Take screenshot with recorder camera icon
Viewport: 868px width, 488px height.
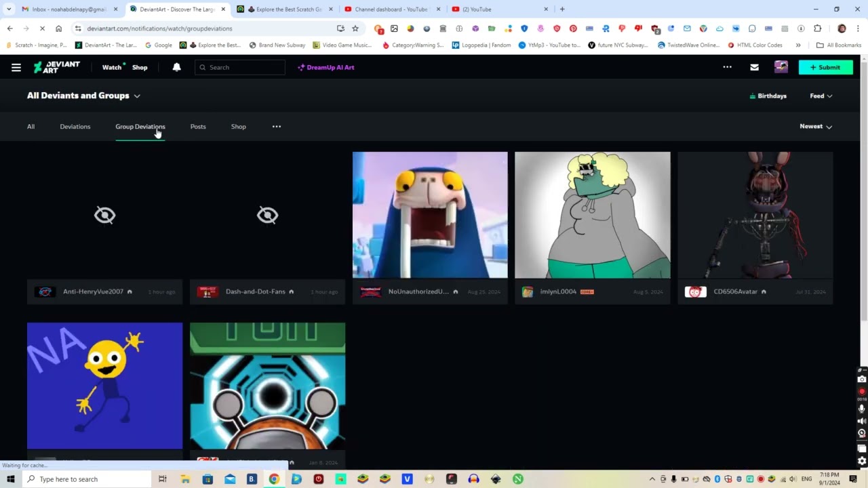862,380
